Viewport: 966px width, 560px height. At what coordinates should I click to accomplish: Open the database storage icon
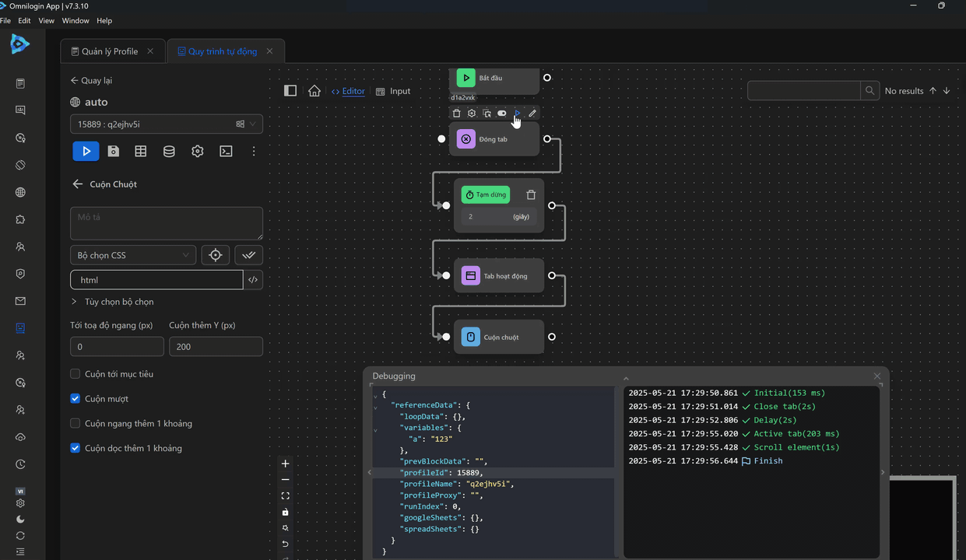pyautogui.click(x=169, y=152)
